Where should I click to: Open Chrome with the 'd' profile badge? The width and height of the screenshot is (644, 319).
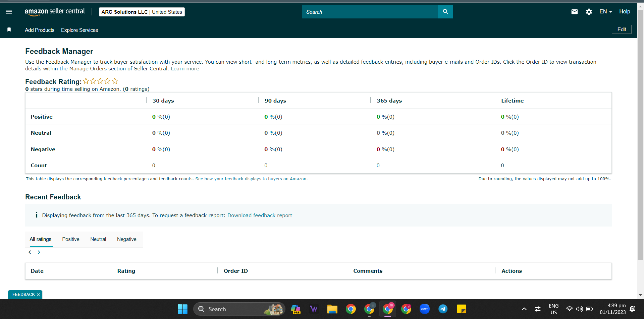point(406,309)
